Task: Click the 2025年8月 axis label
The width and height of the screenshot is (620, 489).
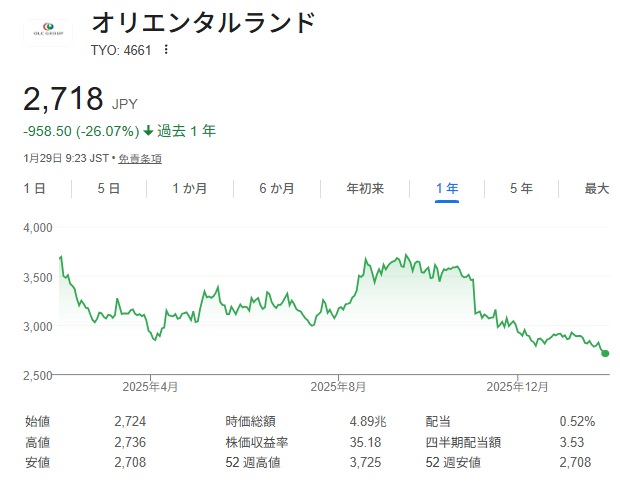Action: coord(338,387)
